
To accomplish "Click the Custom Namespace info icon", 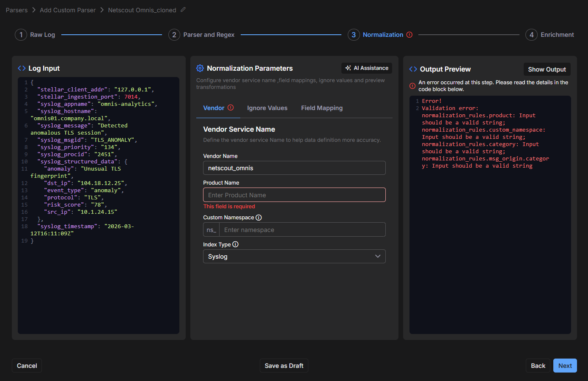I will point(258,218).
